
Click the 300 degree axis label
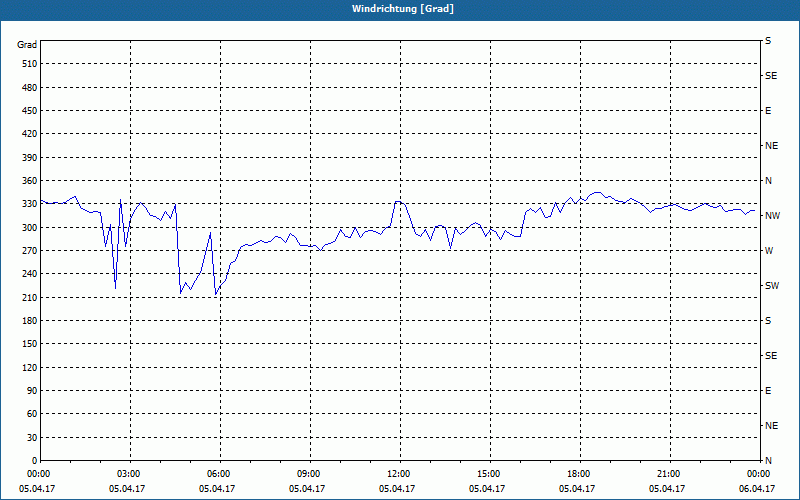coord(30,228)
